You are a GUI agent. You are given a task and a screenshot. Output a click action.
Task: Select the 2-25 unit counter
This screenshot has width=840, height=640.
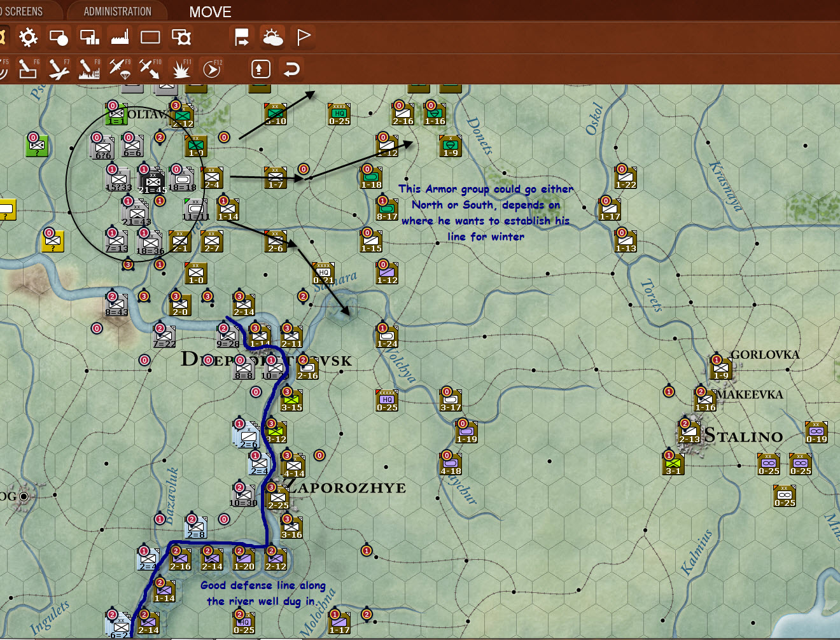pyautogui.click(x=277, y=498)
